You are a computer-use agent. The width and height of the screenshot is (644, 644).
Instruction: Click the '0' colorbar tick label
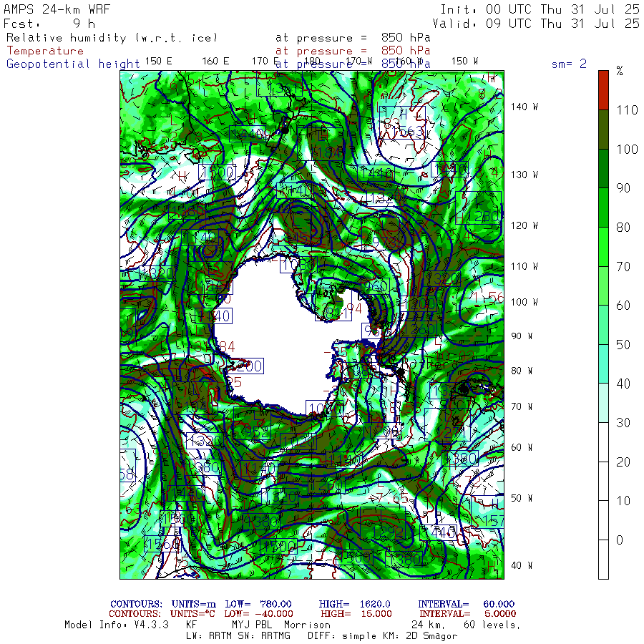pyautogui.click(x=620, y=540)
